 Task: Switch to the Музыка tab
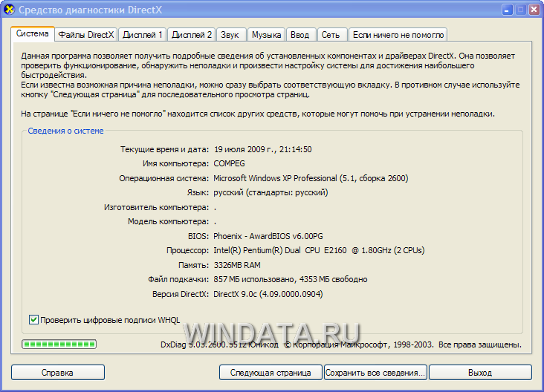tap(266, 35)
